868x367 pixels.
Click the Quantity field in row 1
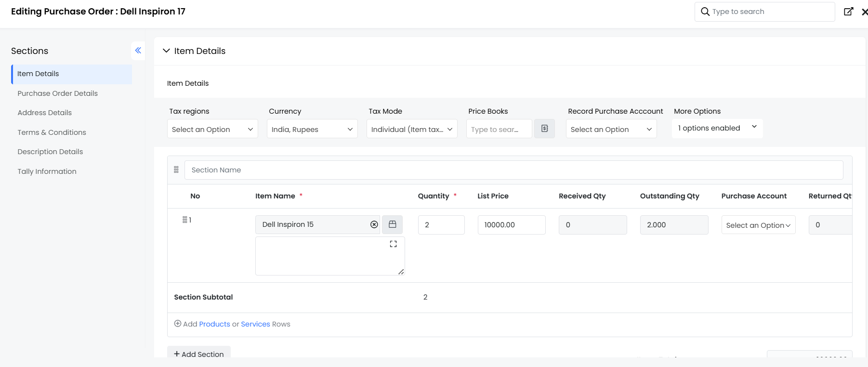coord(441,225)
